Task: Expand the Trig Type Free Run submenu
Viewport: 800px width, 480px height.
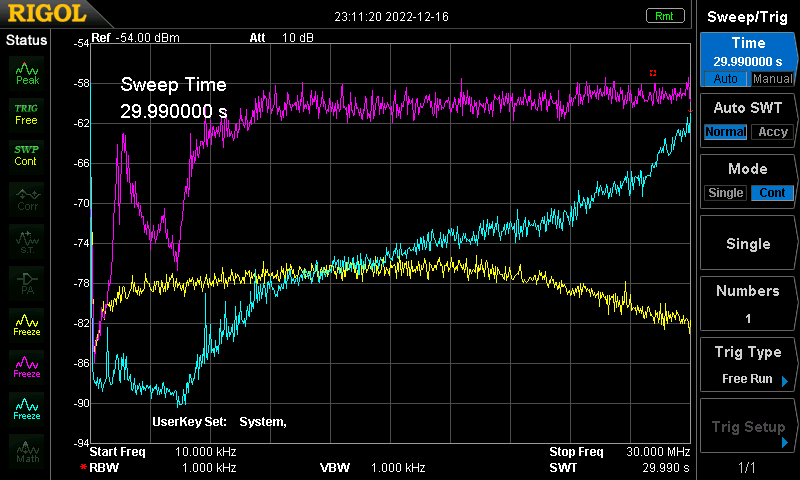Action: click(x=748, y=366)
